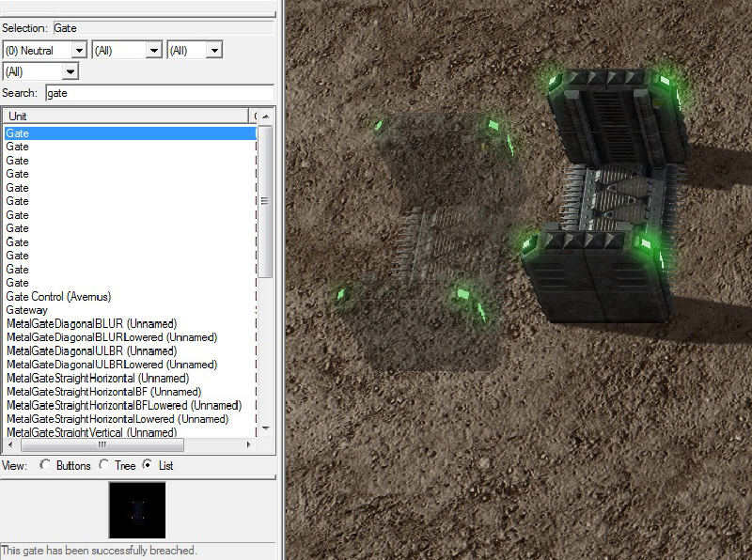Click the solid metal gate in the viewport

click(606, 196)
